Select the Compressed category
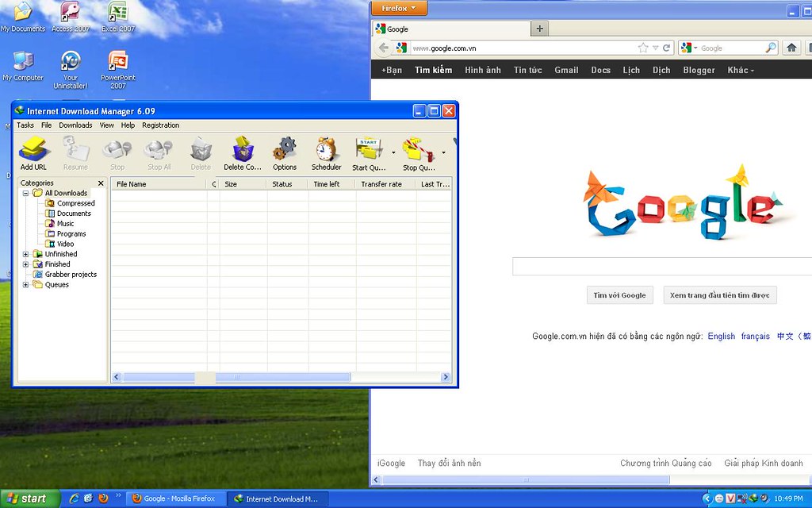Viewport: 812px width, 508px height. 70,203
